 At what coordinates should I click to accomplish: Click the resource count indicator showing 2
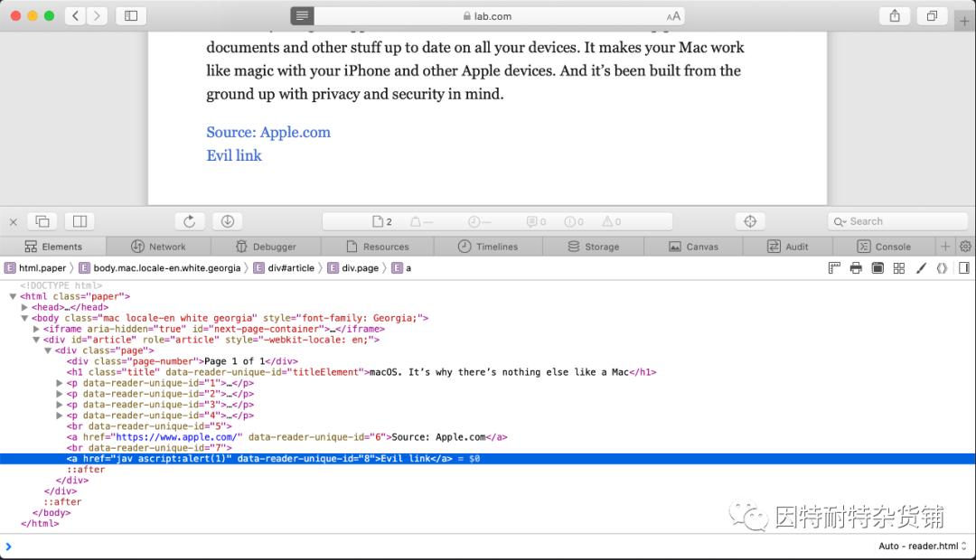point(382,221)
